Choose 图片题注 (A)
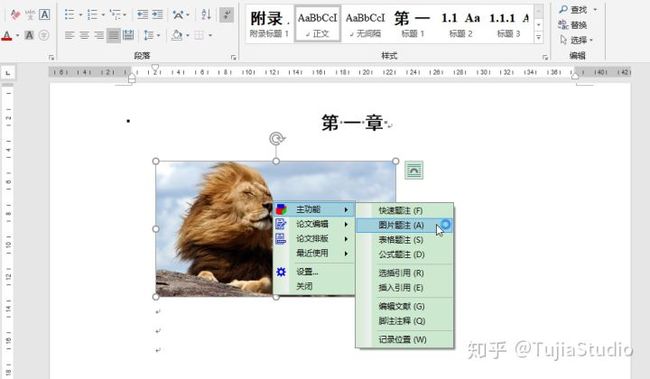The height and width of the screenshot is (379, 650). [404, 225]
